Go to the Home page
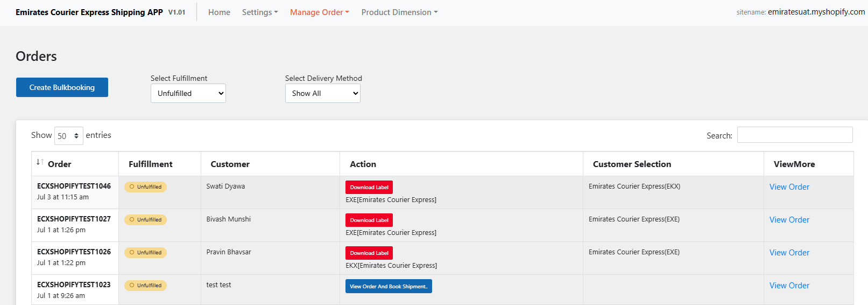 [x=219, y=12]
